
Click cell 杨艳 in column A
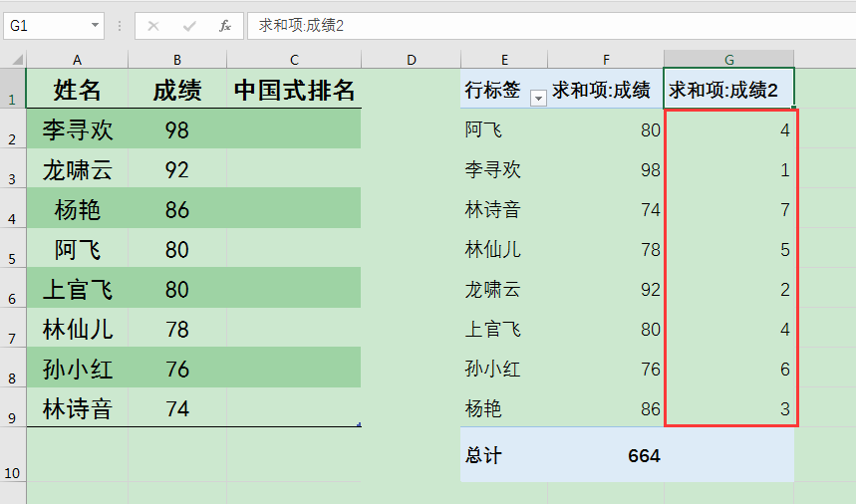pos(77,209)
